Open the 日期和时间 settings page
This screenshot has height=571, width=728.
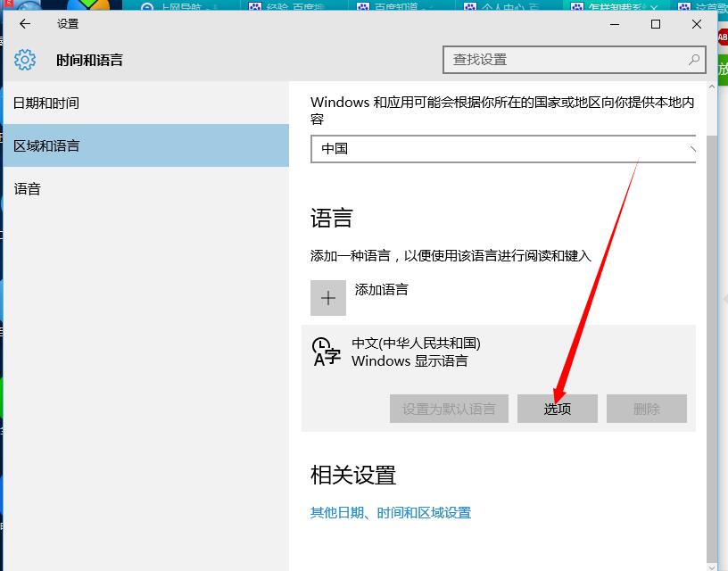[x=145, y=103]
